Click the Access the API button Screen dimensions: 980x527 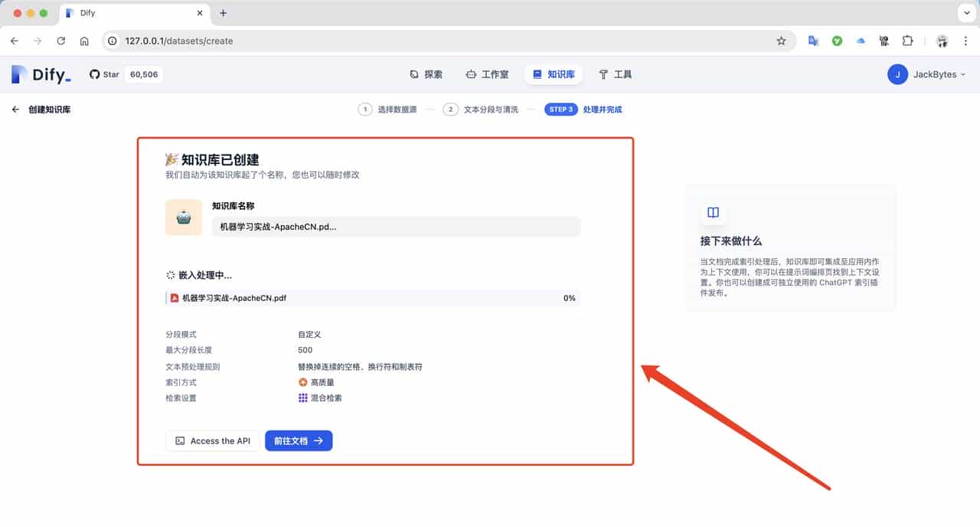pyautogui.click(x=212, y=440)
